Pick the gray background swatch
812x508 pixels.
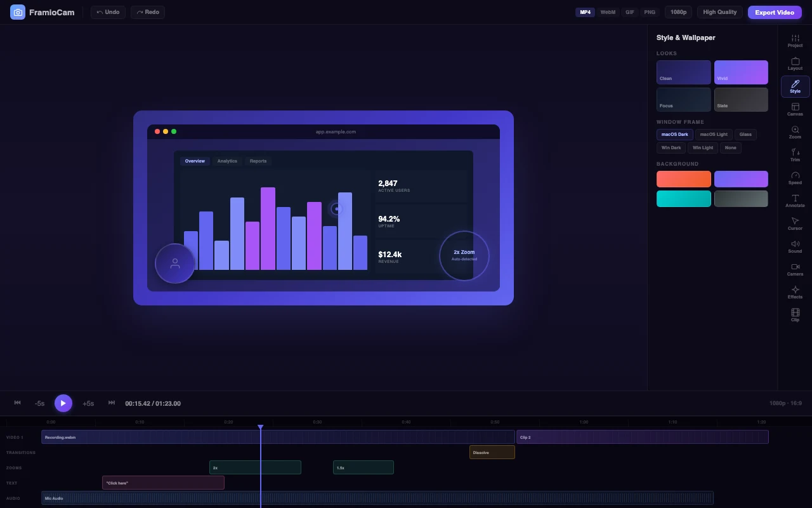click(741, 199)
